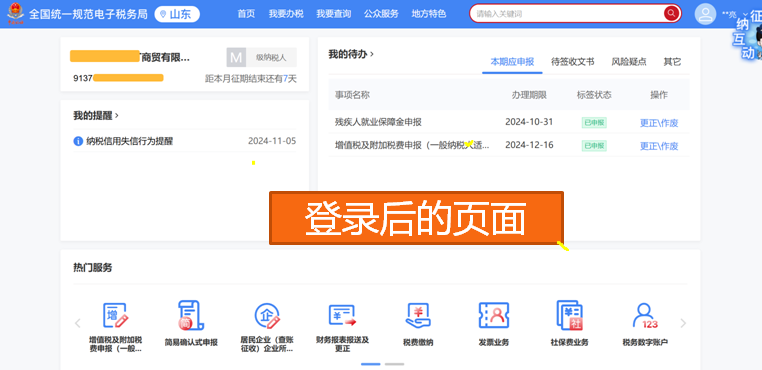
Task: Show next services with right carousel arrow
Action: tap(683, 323)
